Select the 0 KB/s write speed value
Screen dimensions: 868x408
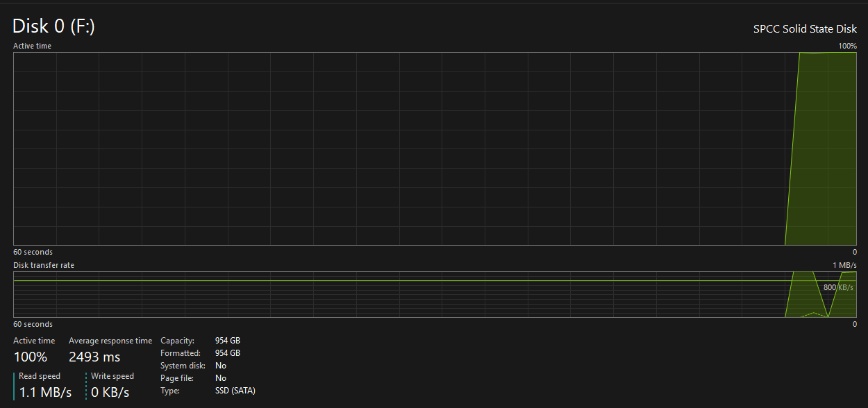pos(110,392)
